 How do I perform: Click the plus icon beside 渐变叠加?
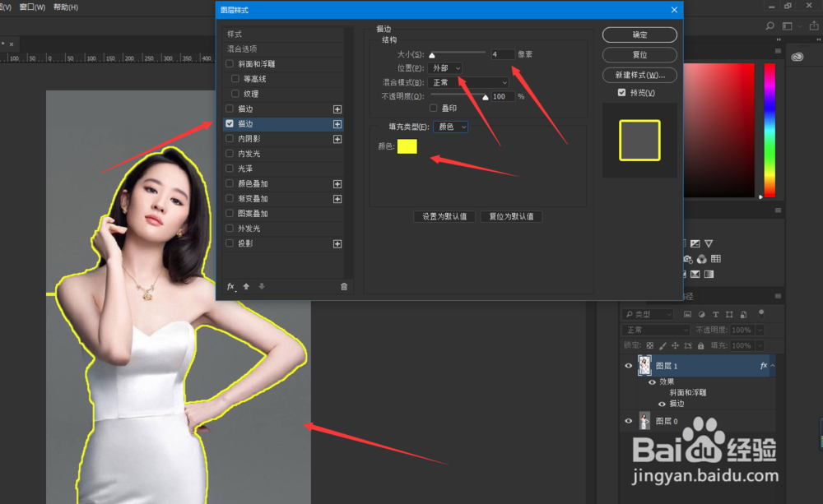pyautogui.click(x=337, y=199)
